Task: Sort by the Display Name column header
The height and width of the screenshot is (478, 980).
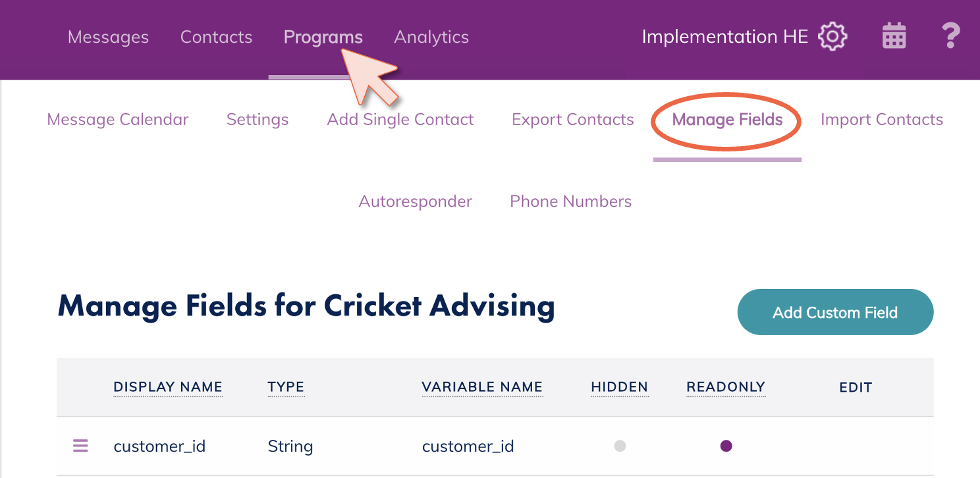Action: [x=168, y=387]
